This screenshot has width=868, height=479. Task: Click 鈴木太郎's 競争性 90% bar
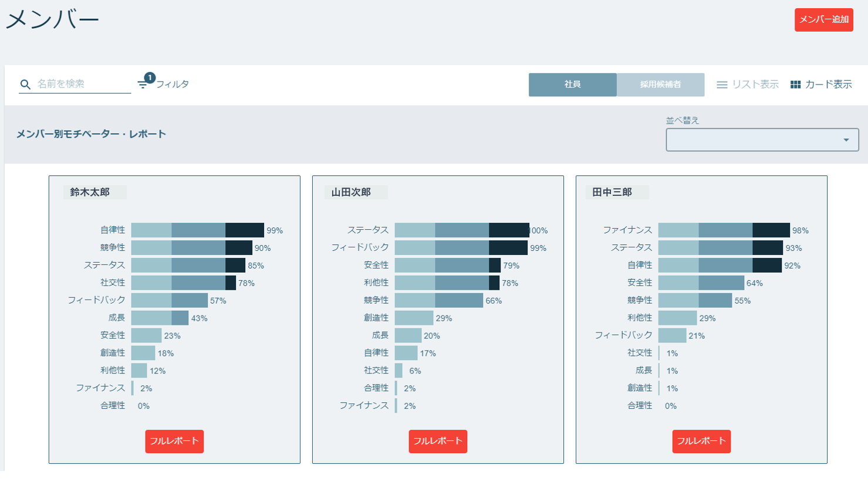point(191,247)
